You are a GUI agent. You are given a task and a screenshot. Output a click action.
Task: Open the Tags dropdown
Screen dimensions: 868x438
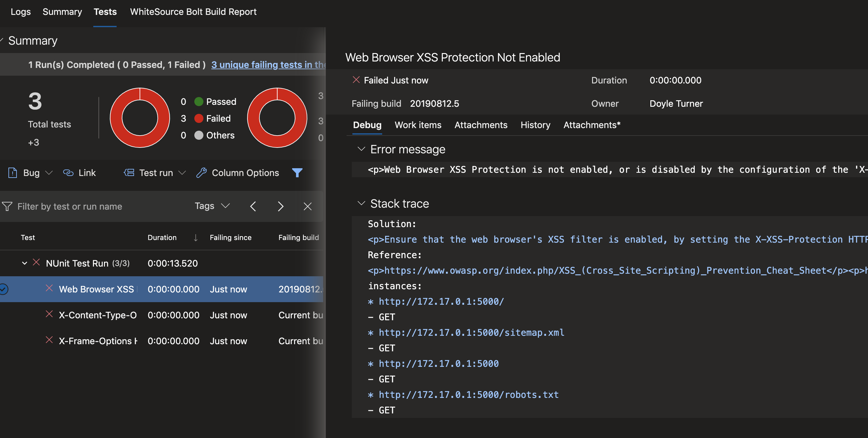(x=212, y=206)
